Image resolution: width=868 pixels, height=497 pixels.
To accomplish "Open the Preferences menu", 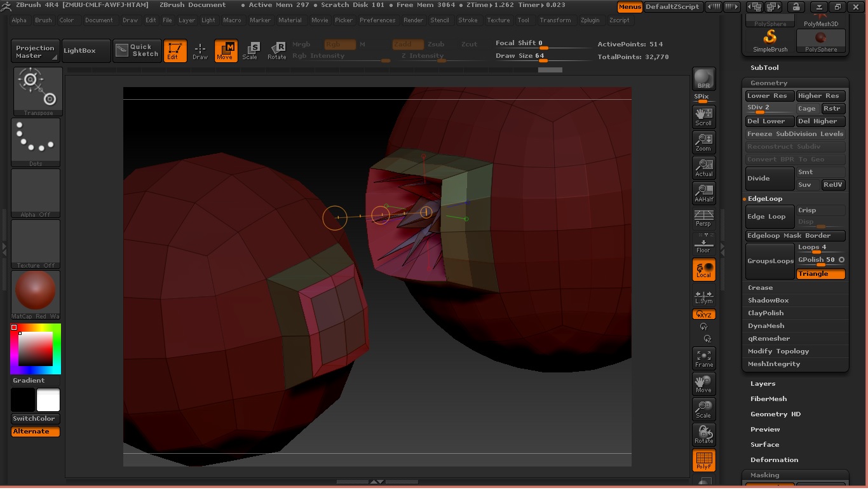I will [377, 20].
